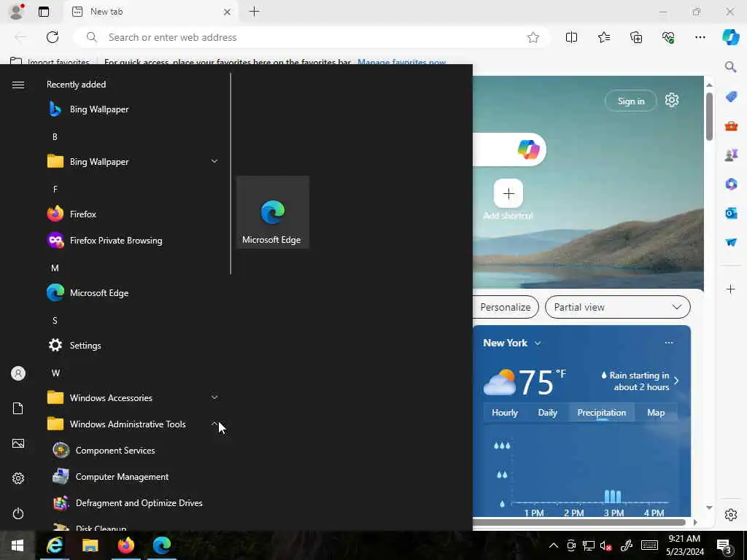Open new tab page settings gear
Viewport: 747px width, 560px height.
point(672,100)
